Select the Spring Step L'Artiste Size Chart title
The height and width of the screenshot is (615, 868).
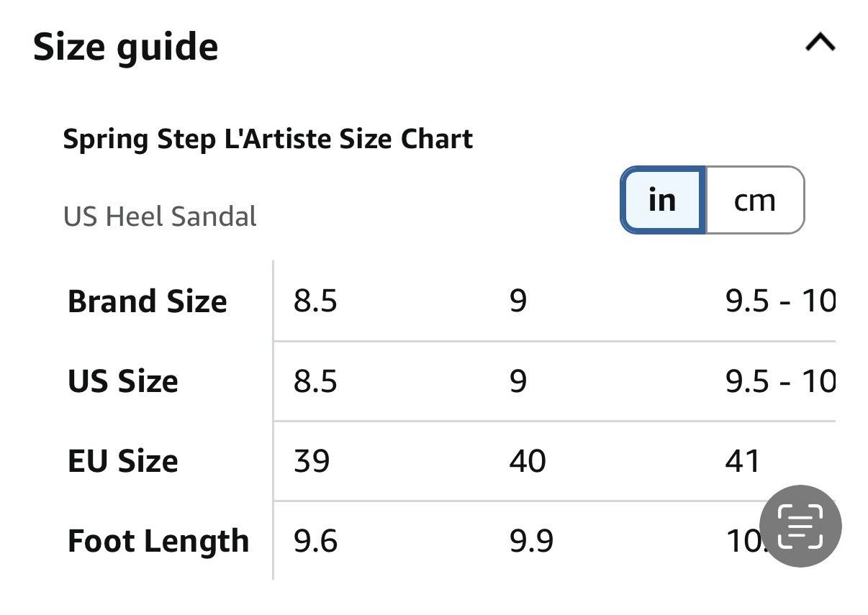click(x=268, y=139)
